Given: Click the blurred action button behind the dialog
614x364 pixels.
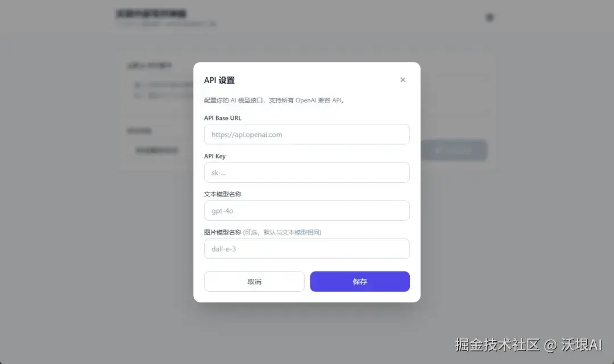Looking at the screenshot, I should [454, 150].
